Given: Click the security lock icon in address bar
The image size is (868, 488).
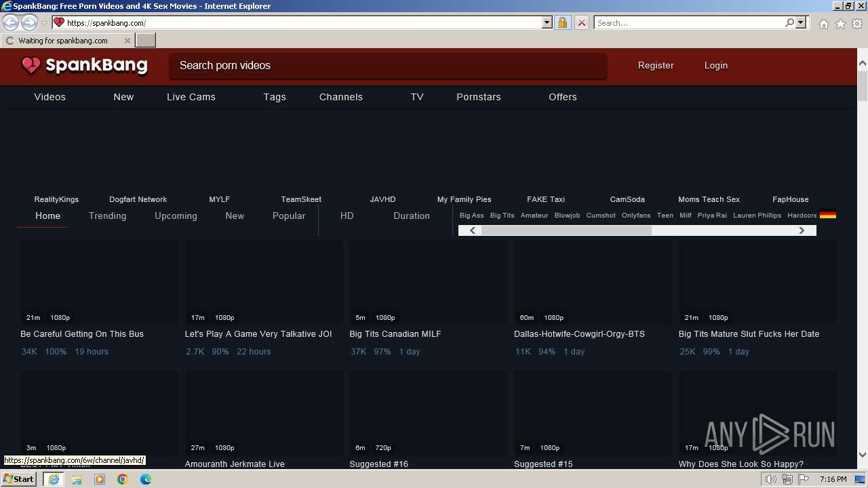Looking at the screenshot, I should [x=562, y=22].
